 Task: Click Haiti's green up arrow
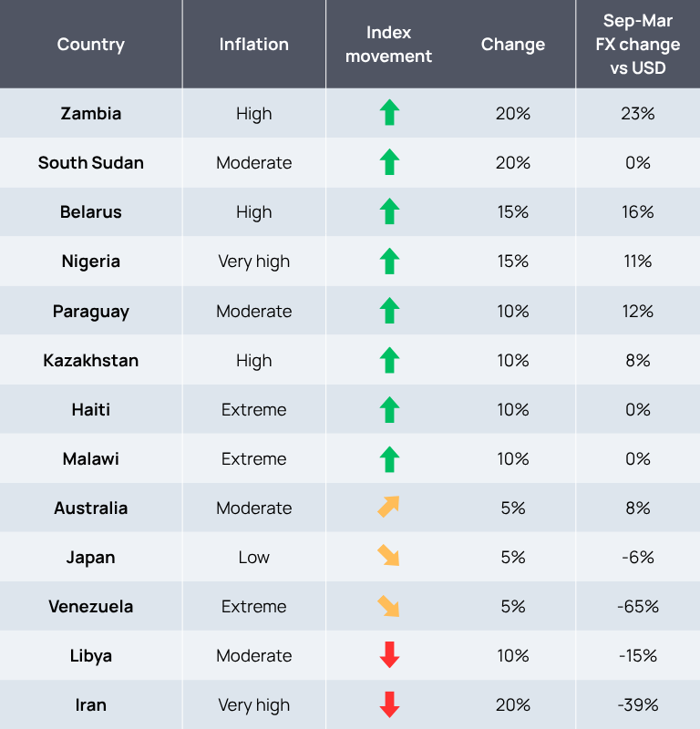tap(389, 409)
